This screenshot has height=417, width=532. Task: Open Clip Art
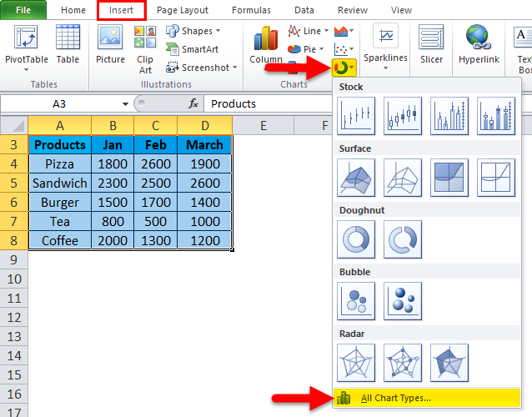[x=145, y=49]
